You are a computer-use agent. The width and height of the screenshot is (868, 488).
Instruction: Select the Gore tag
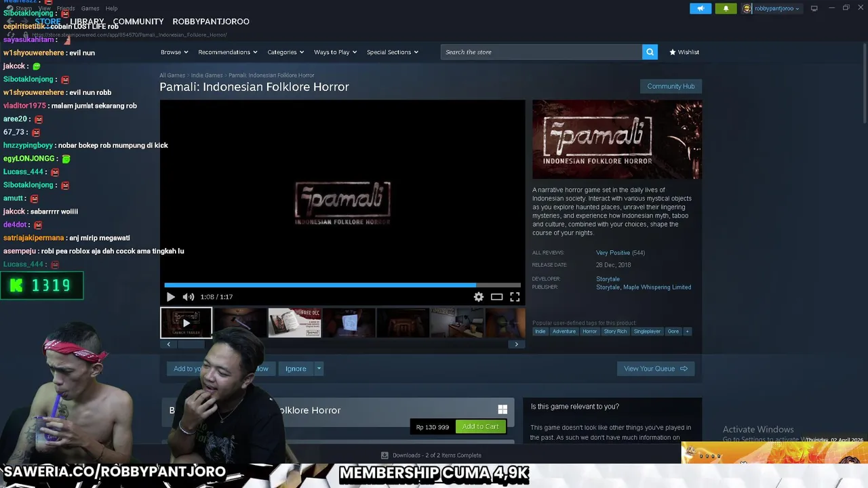click(x=673, y=331)
